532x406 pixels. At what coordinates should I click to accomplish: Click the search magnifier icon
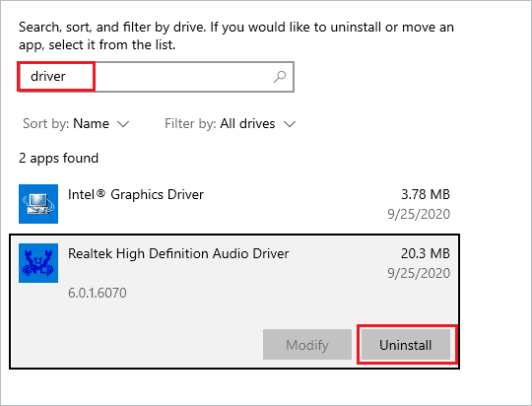pos(280,77)
